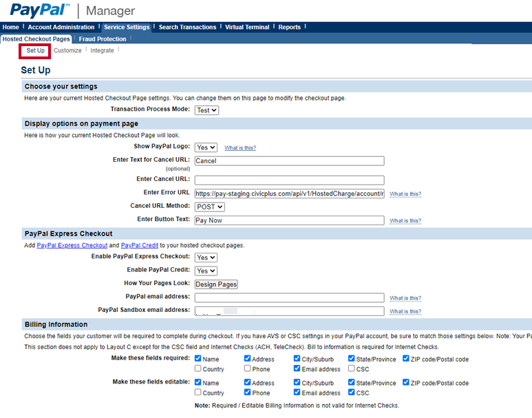This screenshot has width=532, height=418.
Task: Click What is this? beside PayPal email address
Action: coord(405,298)
